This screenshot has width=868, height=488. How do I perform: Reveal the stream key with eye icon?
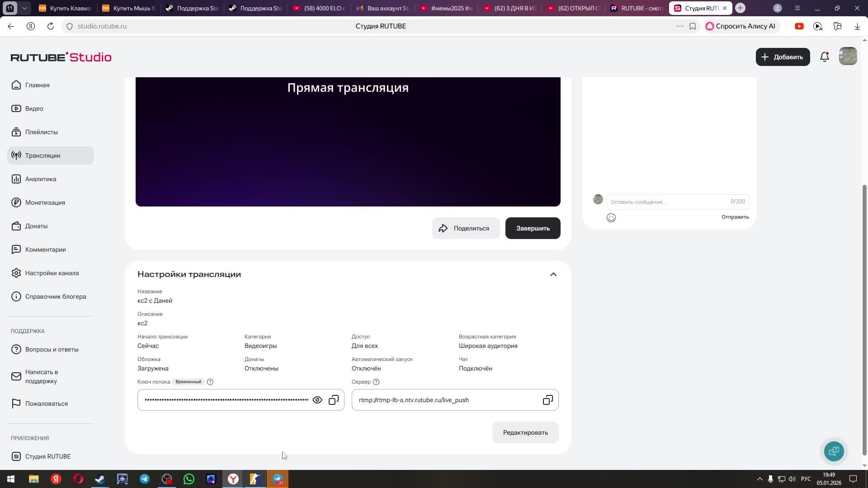[x=317, y=400]
